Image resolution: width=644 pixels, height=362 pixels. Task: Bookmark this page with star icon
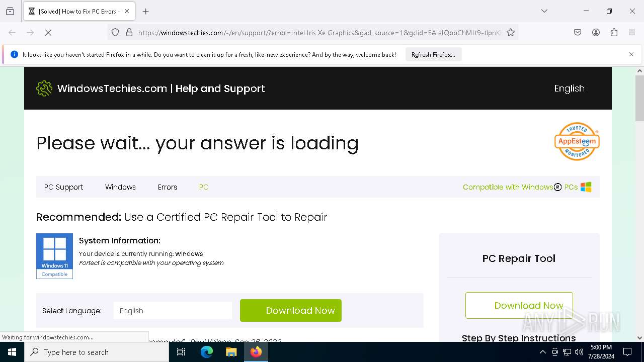(511, 32)
